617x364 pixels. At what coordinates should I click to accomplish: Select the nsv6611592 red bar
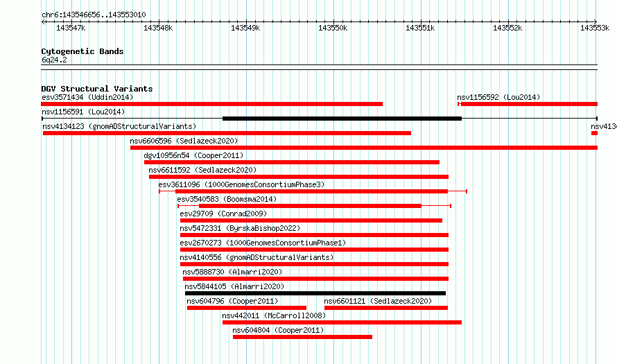click(299, 177)
